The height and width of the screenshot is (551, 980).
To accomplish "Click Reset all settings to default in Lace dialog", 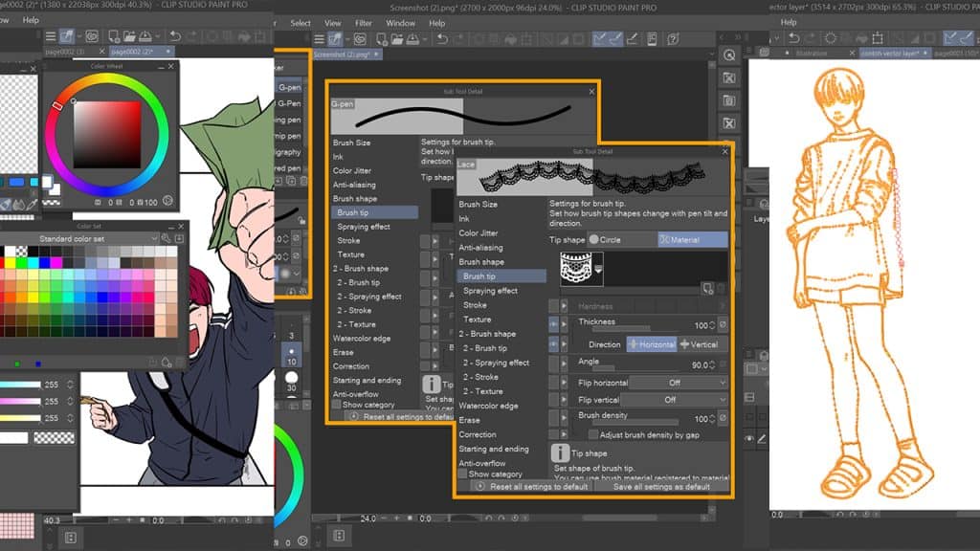I will click(532, 486).
